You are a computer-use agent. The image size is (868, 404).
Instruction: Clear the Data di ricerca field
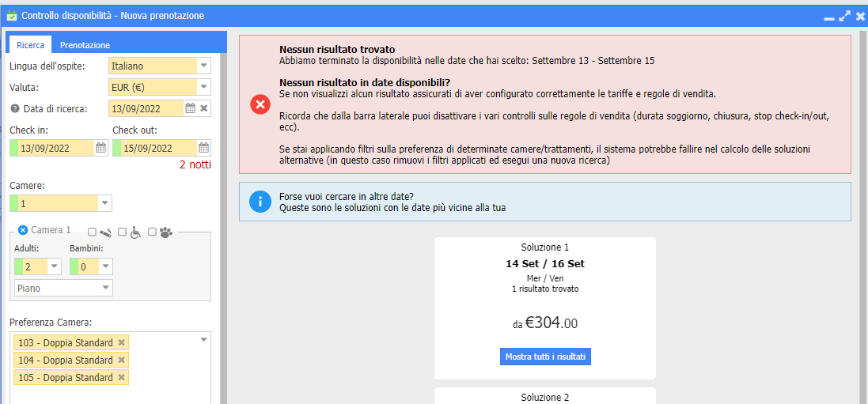click(x=203, y=108)
